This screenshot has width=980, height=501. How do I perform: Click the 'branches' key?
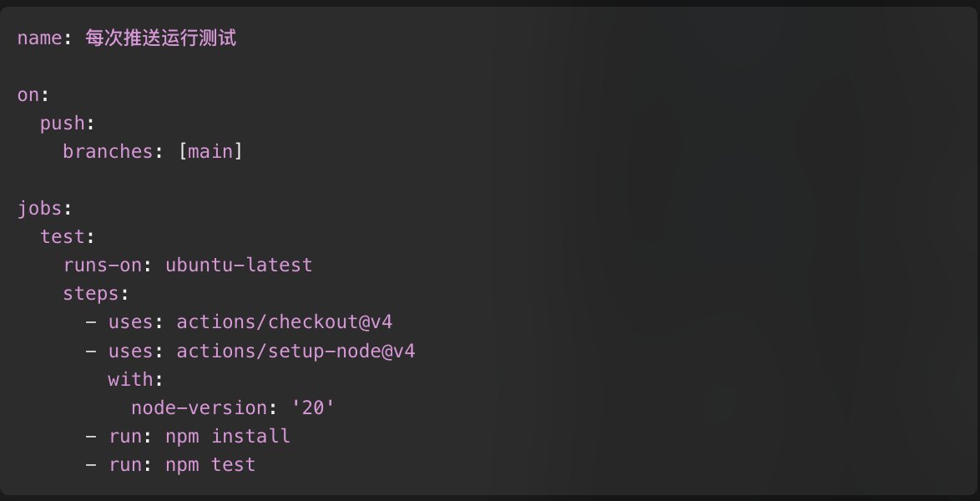point(109,151)
